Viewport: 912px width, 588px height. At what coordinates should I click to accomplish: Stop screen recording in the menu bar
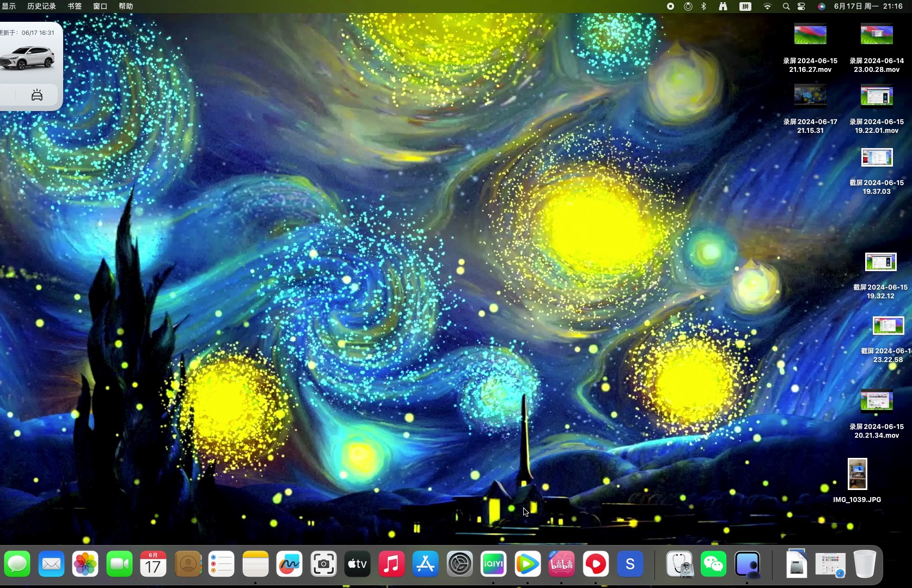pos(671,6)
